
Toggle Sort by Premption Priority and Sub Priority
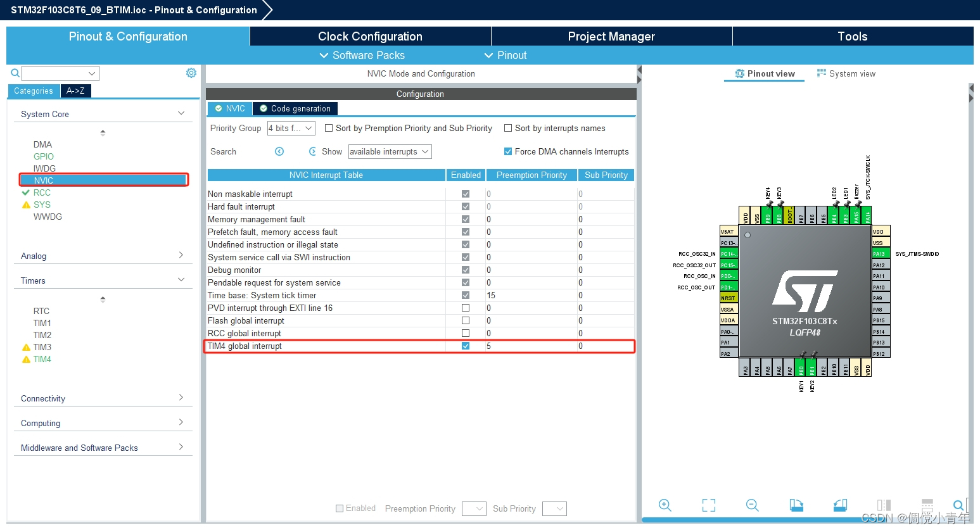coord(329,128)
